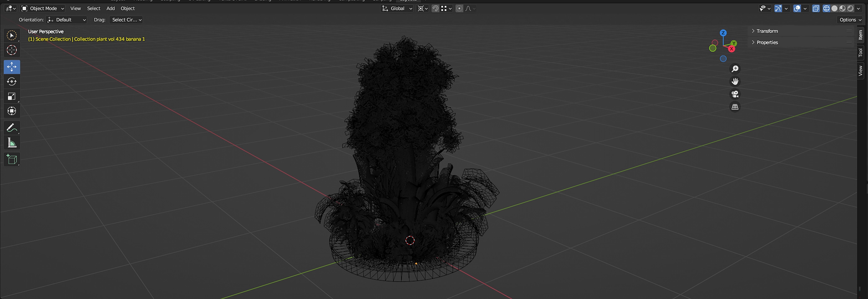
Task: Click the blue Z axis gizmo
Action: click(723, 33)
